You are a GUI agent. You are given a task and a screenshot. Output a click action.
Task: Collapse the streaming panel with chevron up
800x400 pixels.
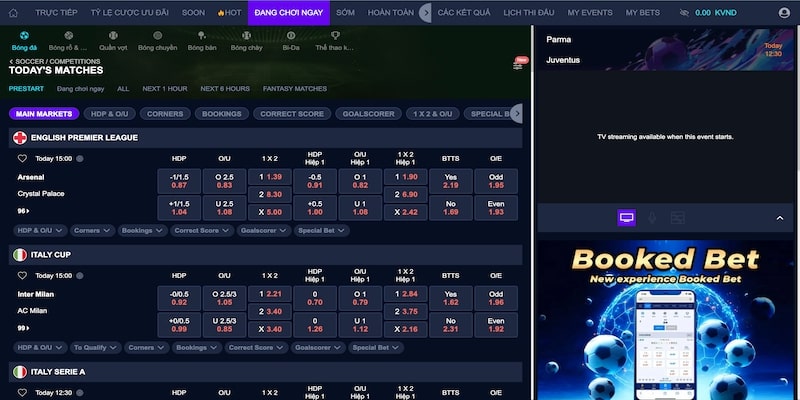click(779, 217)
